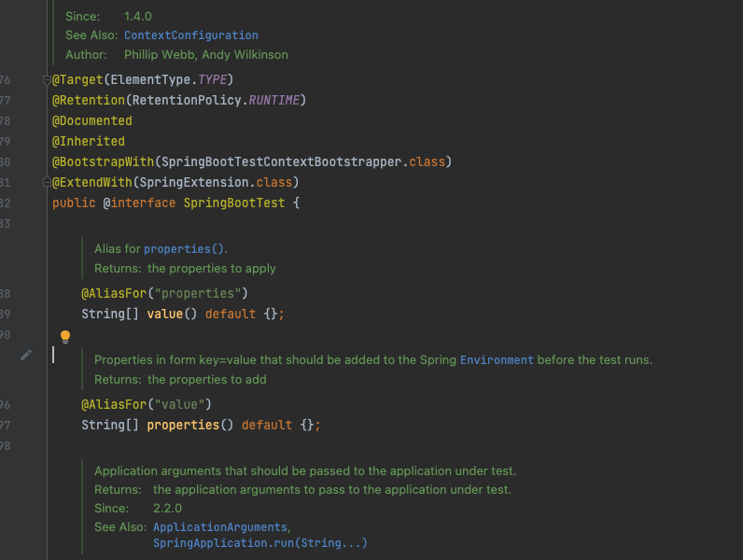Click SpringExtension class reference
The image size is (743, 560).
[194, 182]
